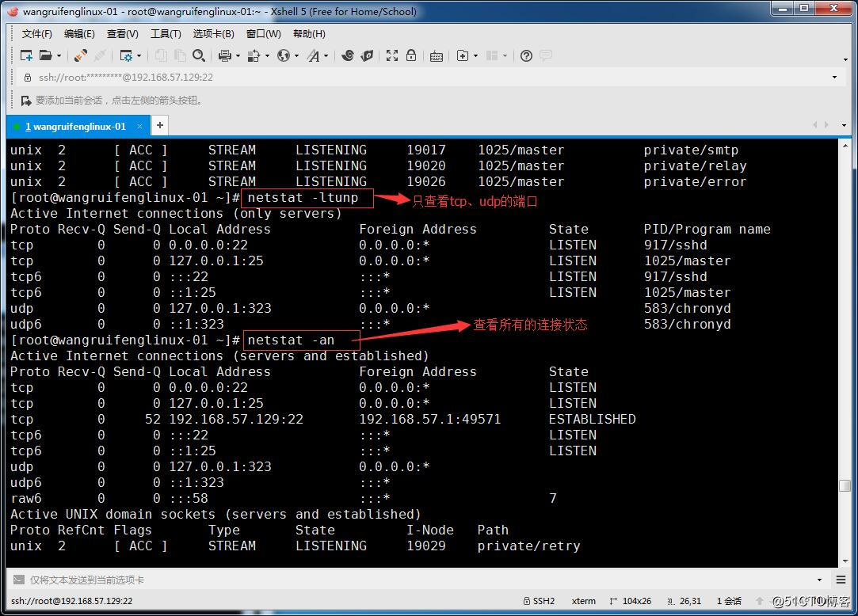
Task: Click the compose bar terminal icon at bottom-left
Action: 18,580
